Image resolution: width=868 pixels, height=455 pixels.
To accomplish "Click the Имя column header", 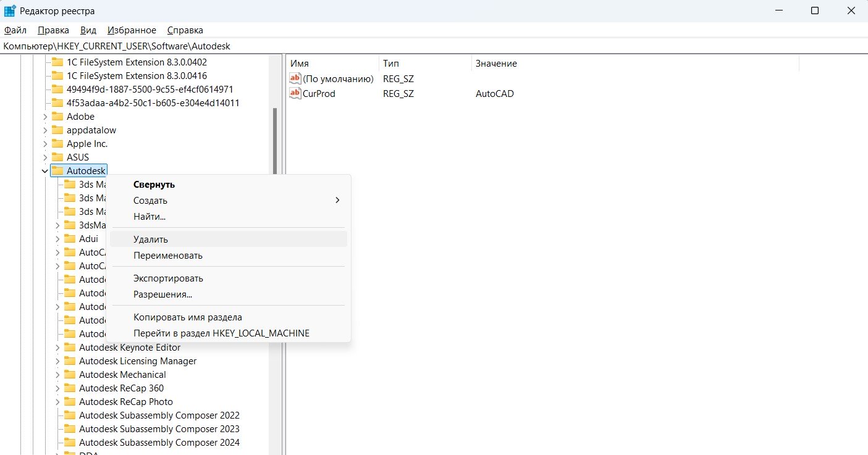I will (332, 64).
